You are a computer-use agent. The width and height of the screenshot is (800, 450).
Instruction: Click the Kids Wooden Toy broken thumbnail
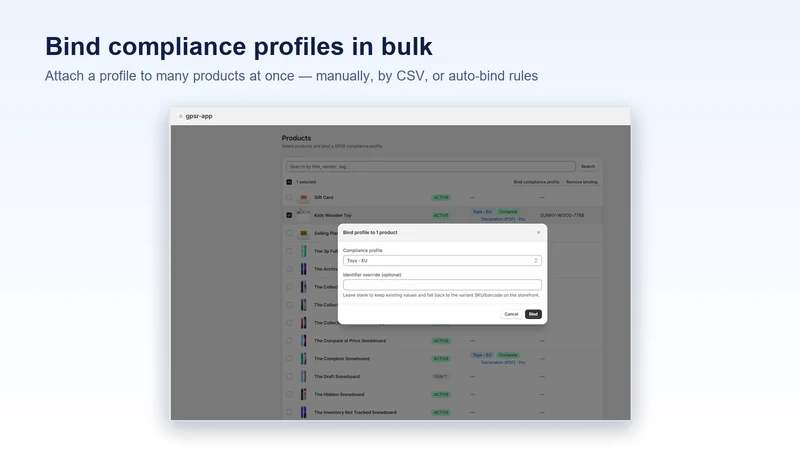(304, 213)
